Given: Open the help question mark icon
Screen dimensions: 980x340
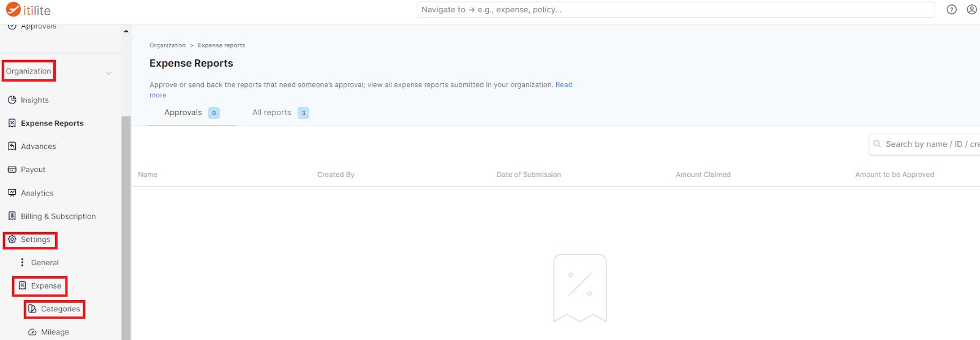Looking at the screenshot, I should pyautogui.click(x=951, y=9).
